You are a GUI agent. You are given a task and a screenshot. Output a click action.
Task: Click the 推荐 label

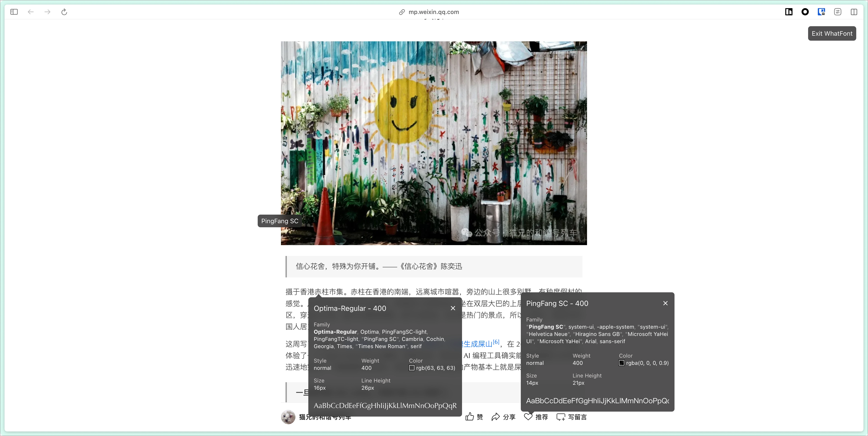click(x=542, y=417)
